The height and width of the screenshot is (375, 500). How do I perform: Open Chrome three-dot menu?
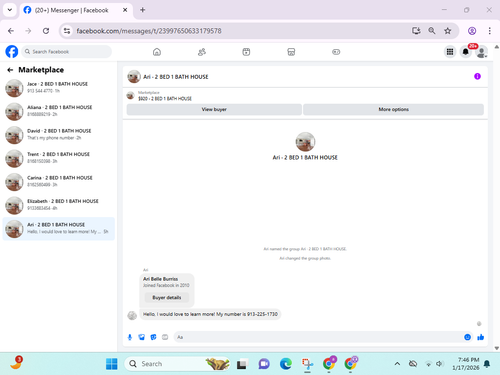[489, 31]
